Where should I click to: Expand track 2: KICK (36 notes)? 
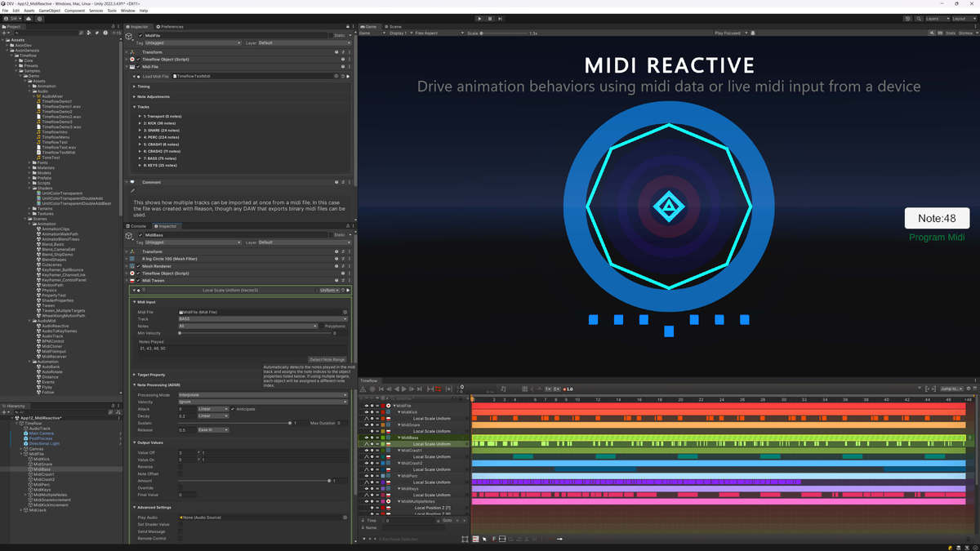coord(141,123)
